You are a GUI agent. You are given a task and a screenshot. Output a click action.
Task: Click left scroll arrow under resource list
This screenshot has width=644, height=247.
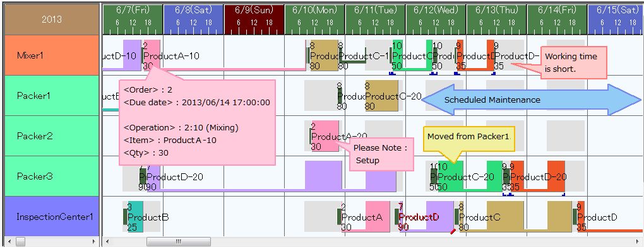tap(9, 242)
